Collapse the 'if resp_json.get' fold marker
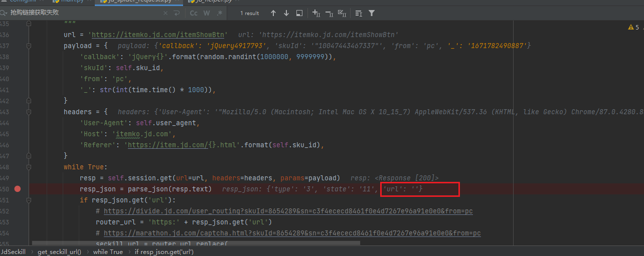This screenshot has height=256, width=644. tap(29, 200)
